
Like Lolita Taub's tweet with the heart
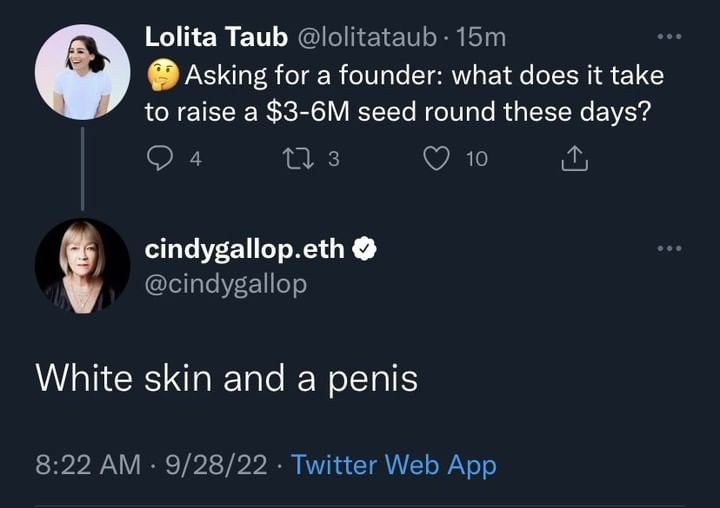pyautogui.click(x=436, y=158)
